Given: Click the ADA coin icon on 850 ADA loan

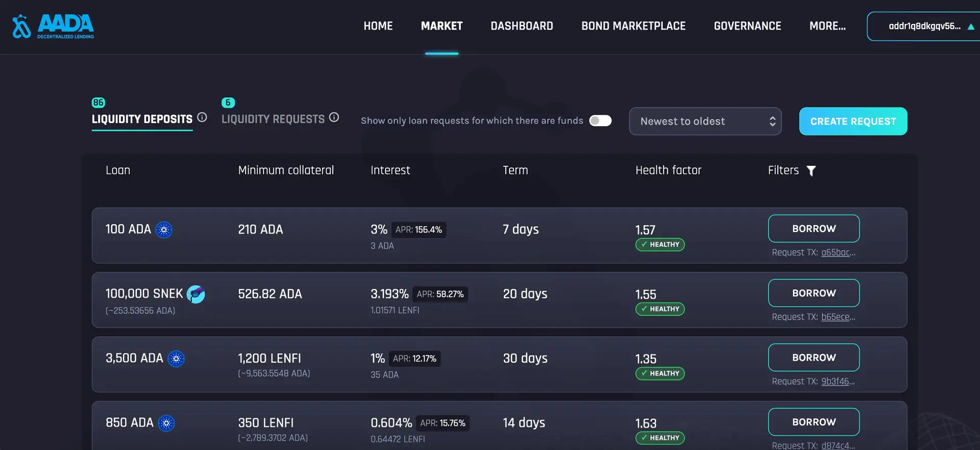Looking at the screenshot, I should click(x=166, y=423).
